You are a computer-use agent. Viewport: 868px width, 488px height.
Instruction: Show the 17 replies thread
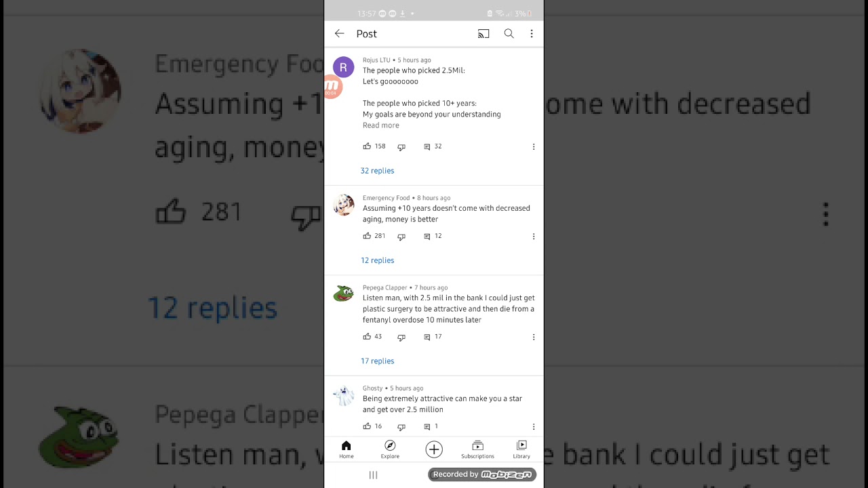tap(377, 361)
